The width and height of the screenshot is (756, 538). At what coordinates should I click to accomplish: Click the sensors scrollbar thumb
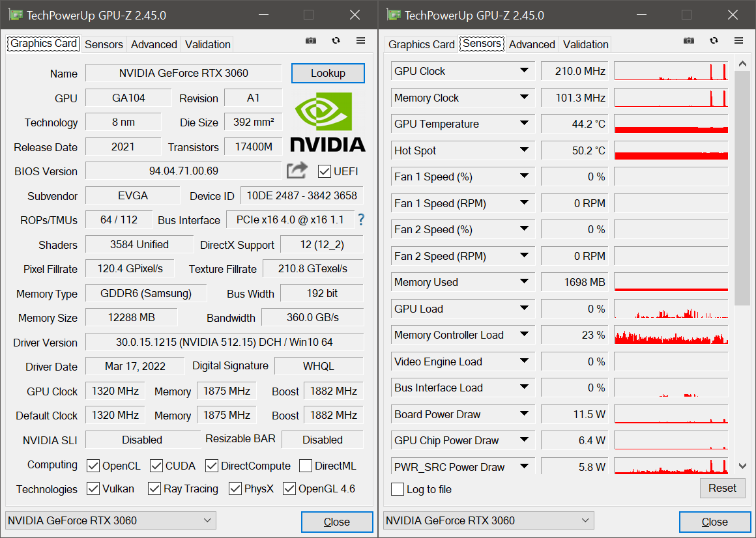click(742, 188)
